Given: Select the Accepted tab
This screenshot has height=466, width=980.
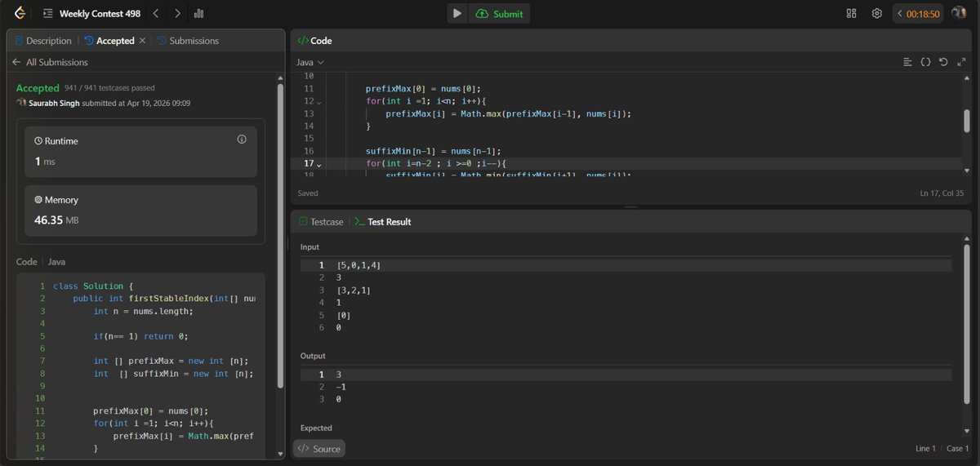Looking at the screenshot, I should tap(109, 41).
